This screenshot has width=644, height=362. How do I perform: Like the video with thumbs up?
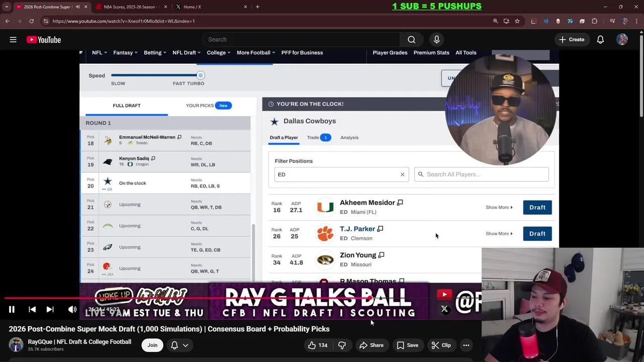click(317, 345)
